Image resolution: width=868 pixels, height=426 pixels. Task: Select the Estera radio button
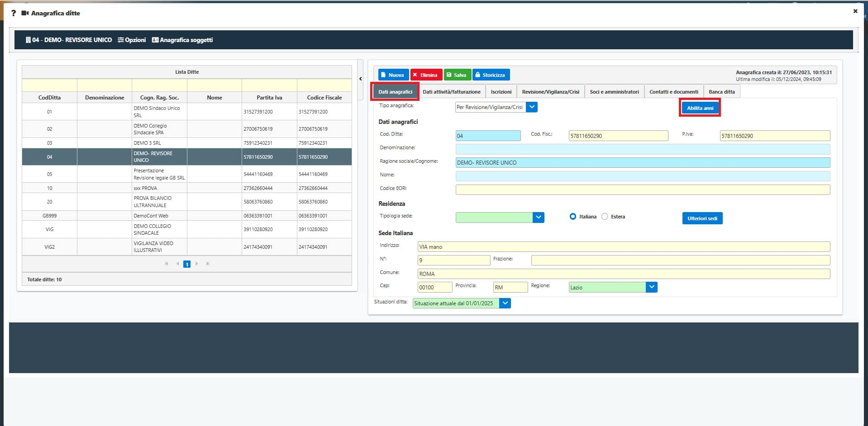coord(605,217)
